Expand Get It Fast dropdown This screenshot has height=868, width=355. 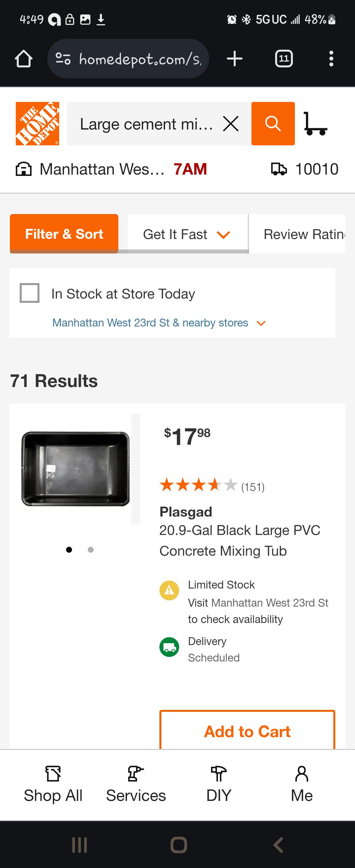[187, 234]
